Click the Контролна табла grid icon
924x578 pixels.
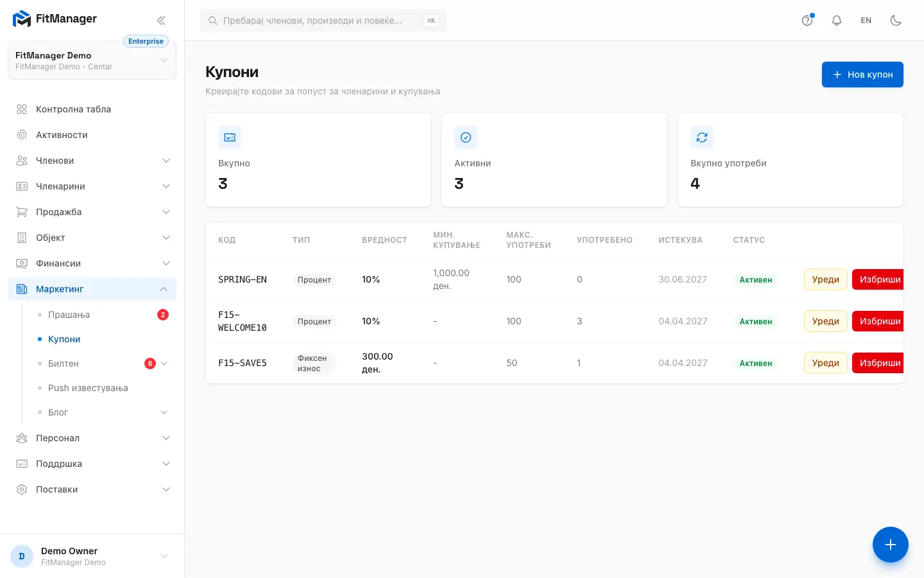tap(22, 109)
